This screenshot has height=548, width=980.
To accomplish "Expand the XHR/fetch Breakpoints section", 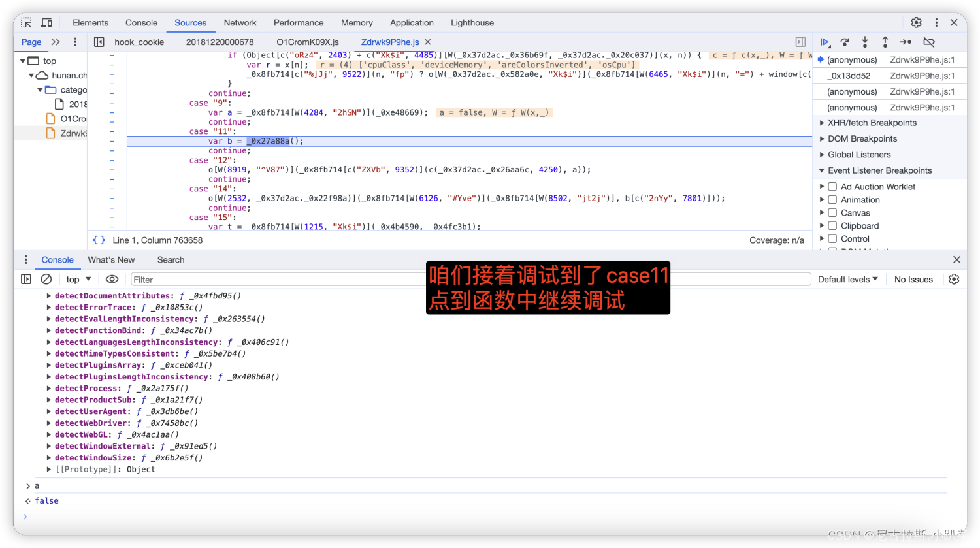I will [822, 123].
